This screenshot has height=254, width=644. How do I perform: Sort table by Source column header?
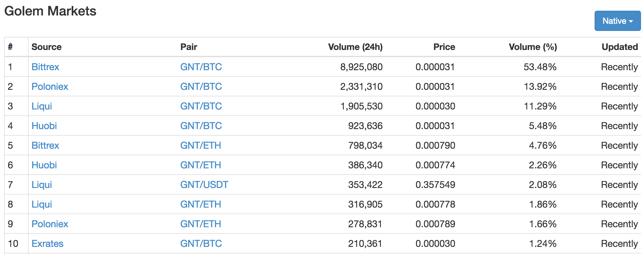[x=46, y=47]
